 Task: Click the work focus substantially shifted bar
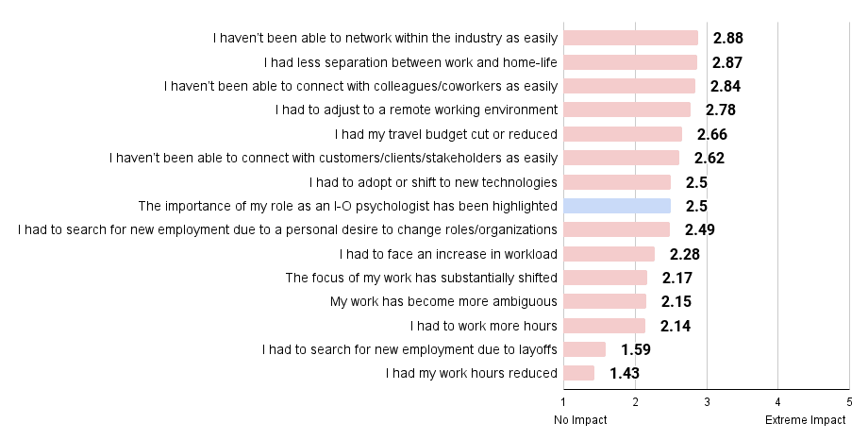pos(606,278)
